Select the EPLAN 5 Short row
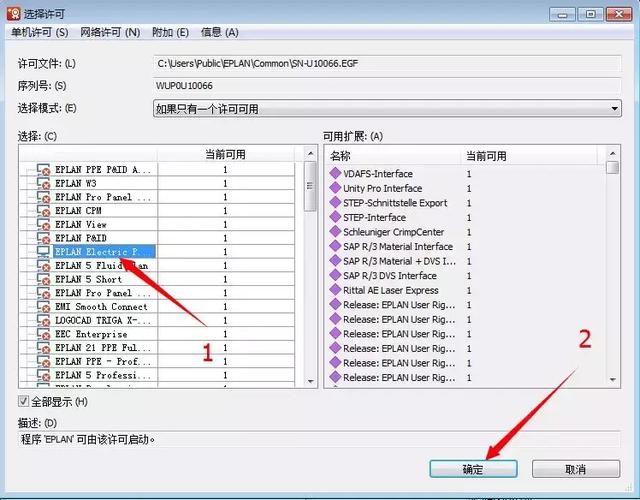640x500 pixels. coord(89,279)
